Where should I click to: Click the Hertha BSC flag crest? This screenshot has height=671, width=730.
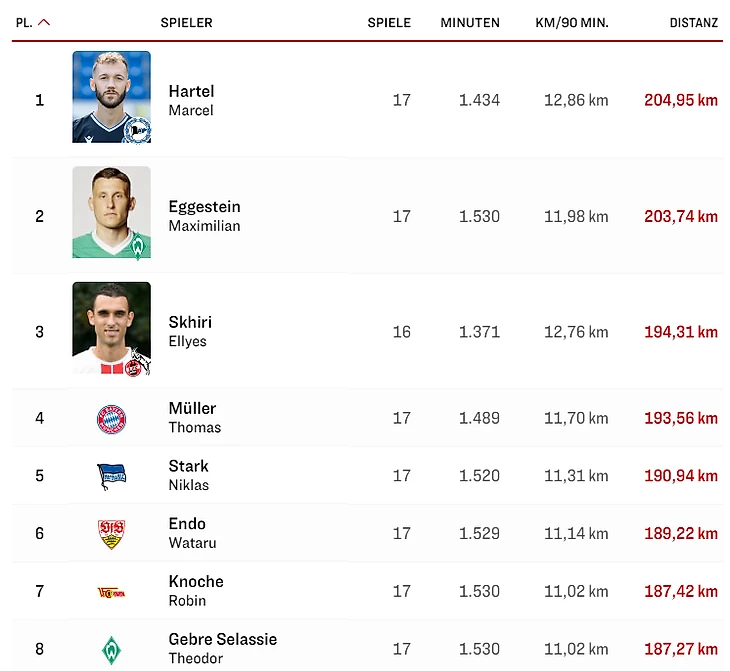(111, 476)
